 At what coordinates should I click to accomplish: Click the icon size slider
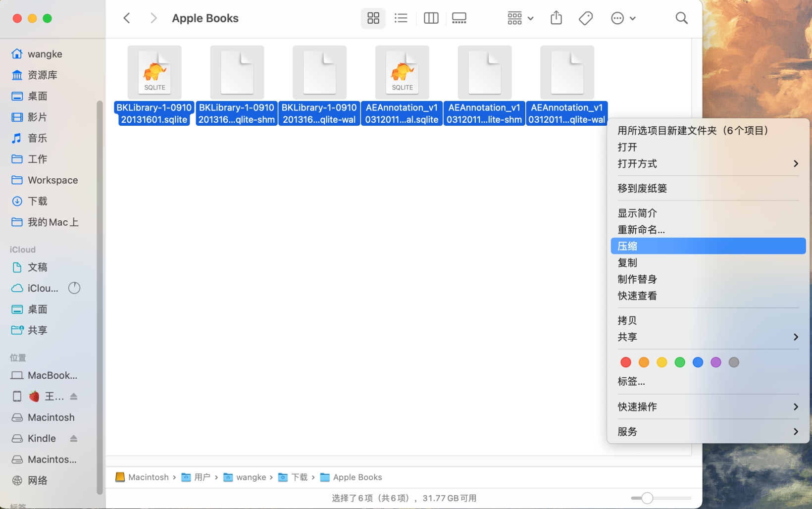point(647,498)
